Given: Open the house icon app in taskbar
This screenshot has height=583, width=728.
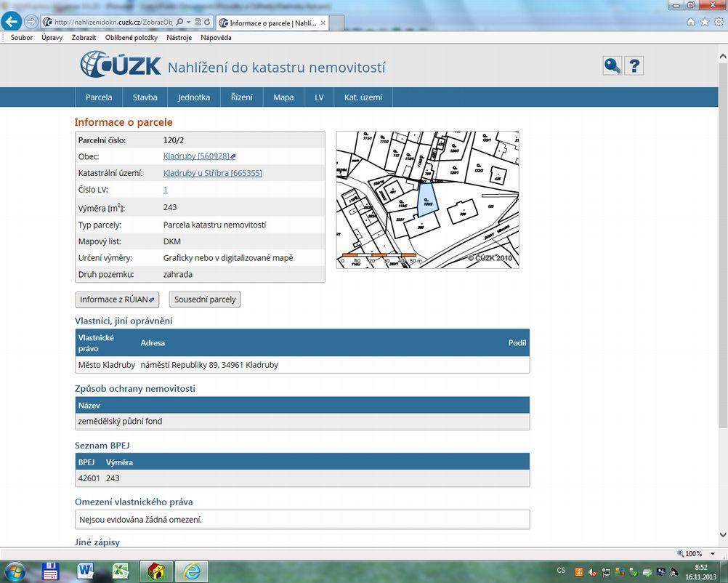Looking at the screenshot, I should coord(157,571).
